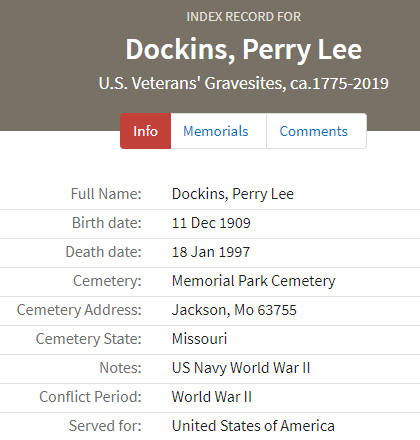Image resolution: width=420 pixels, height=440 pixels.
Task: Select the Full Name value Dockins, Perry Lee
Action: click(x=233, y=194)
